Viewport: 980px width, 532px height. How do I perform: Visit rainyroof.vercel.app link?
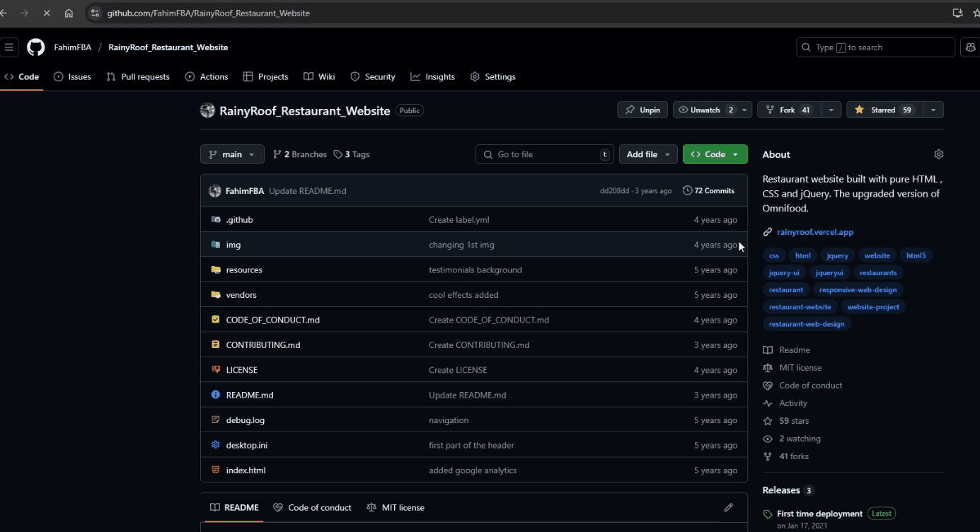coord(815,232)
